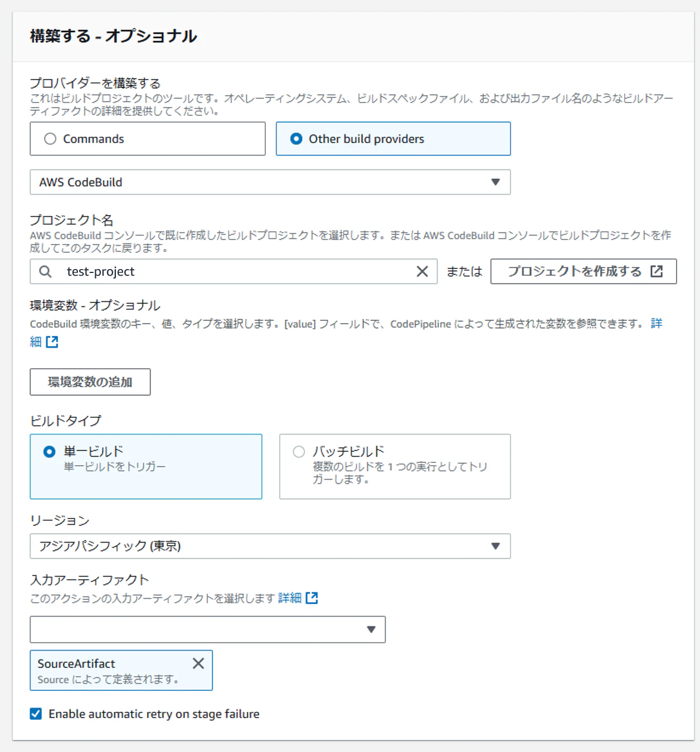Click external link icon beside input artifact 詳細
The height and width of the screenshot is (752, 700).
pyautogui.click(x=312, y=598)
